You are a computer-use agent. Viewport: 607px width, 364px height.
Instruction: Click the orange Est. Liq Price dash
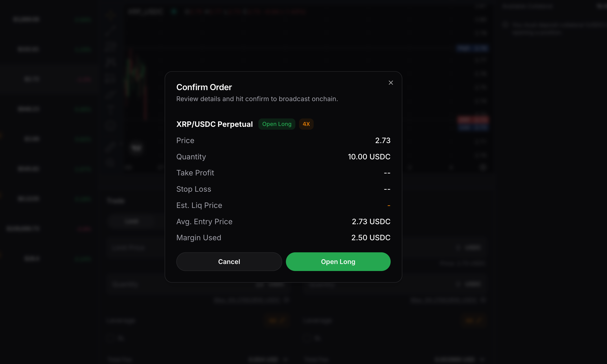click(x=389, y=205)
